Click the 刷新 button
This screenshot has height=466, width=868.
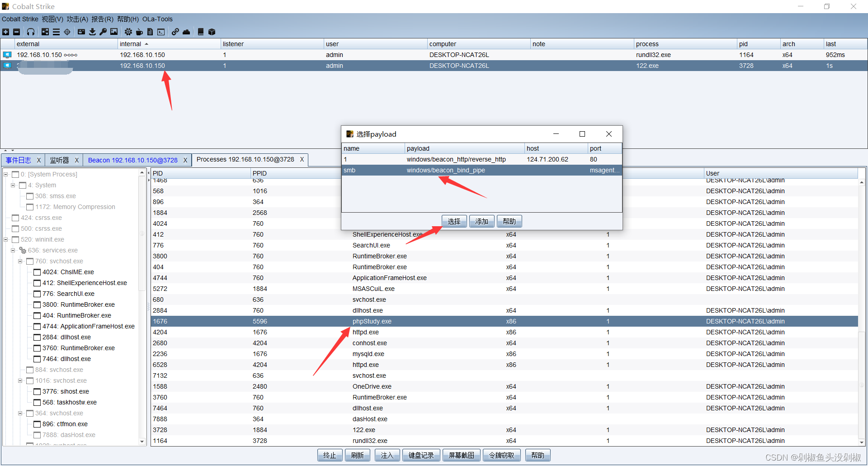click(x=358, y=455)
